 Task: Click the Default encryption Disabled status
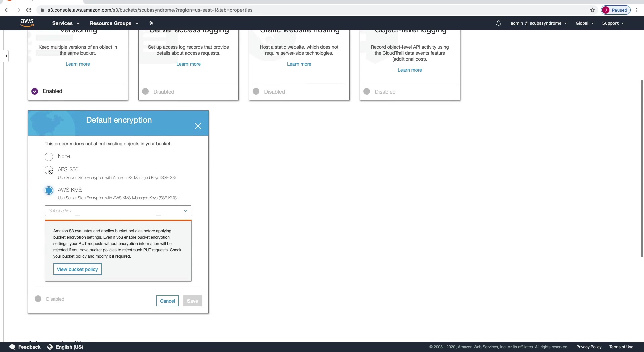pos(50,299)
